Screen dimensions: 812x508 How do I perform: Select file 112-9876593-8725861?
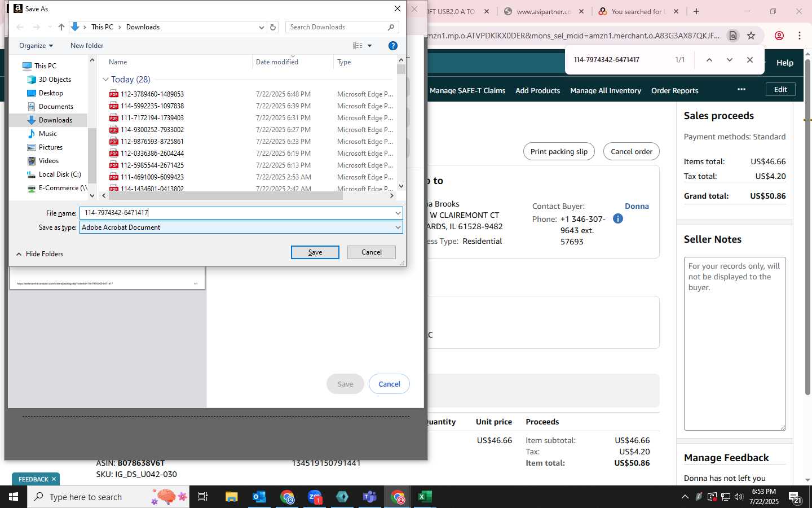(152, 142)
